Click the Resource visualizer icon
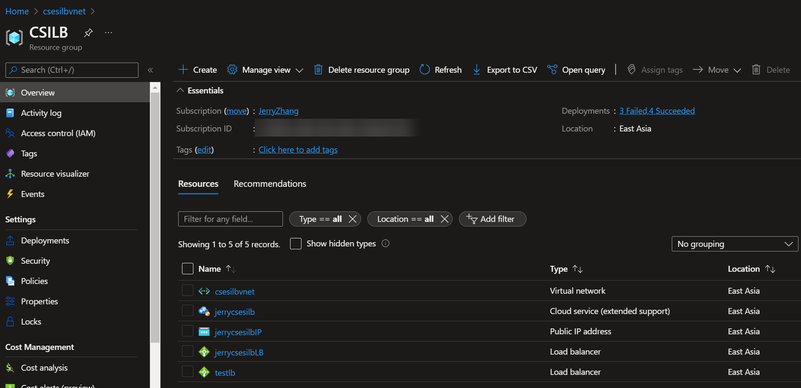The image size is (801, 388). [10, 174]
